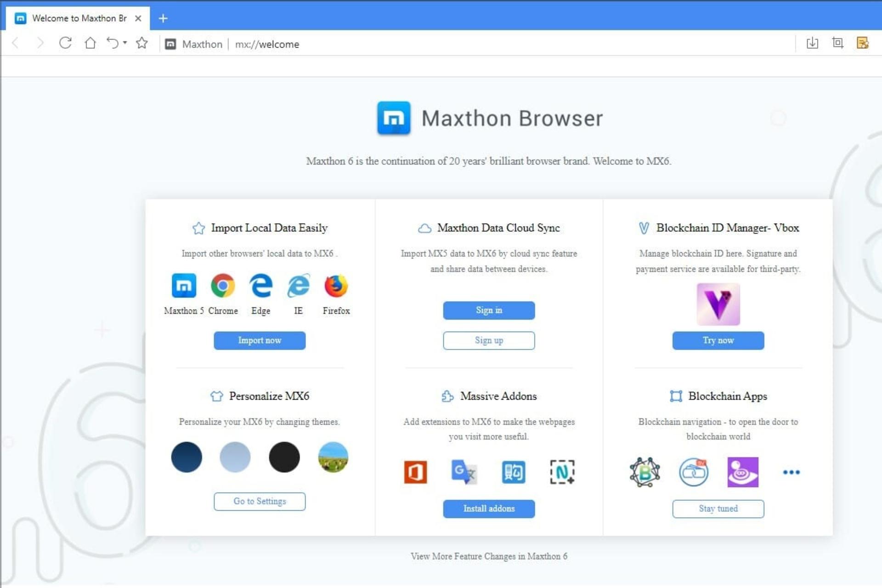Open the Maxnote notes icon
The image size is (882, 588).
[x=862, y=43]
